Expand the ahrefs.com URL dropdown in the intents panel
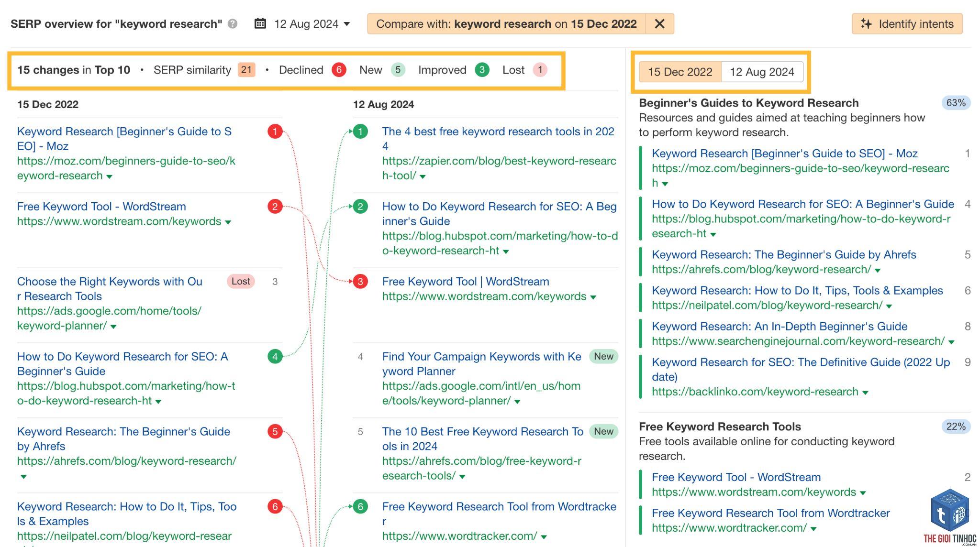Viewport: 980px width, 547px height. (x=878, y=271)
